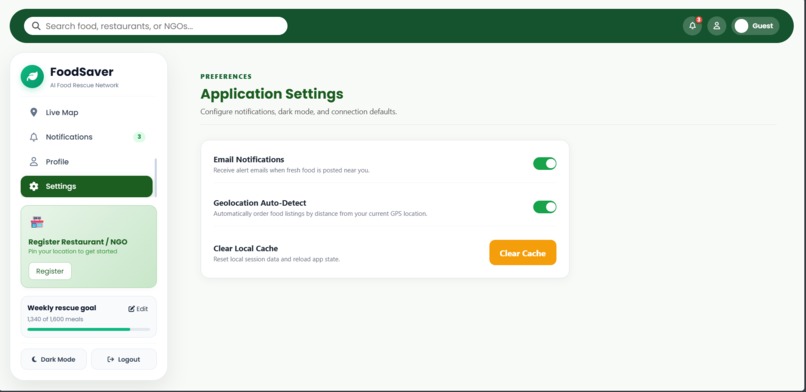Click the sidebar Profile person icon

click(x=33, y=162)
